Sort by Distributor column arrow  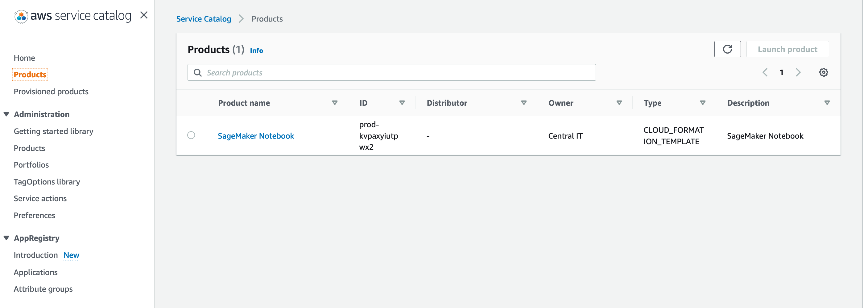pyautogui.click(x=524, y=103)
